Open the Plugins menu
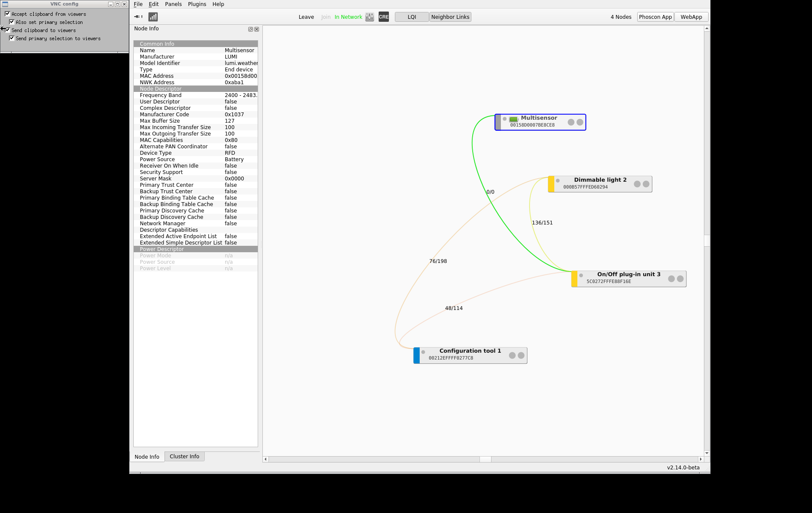This screenshot has height=513, width=812. pos(197,4)
